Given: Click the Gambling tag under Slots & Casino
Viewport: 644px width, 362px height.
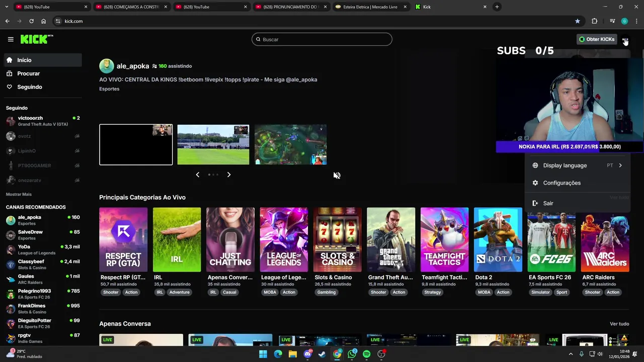Looking at the screenshot, I should coord(327,292).
